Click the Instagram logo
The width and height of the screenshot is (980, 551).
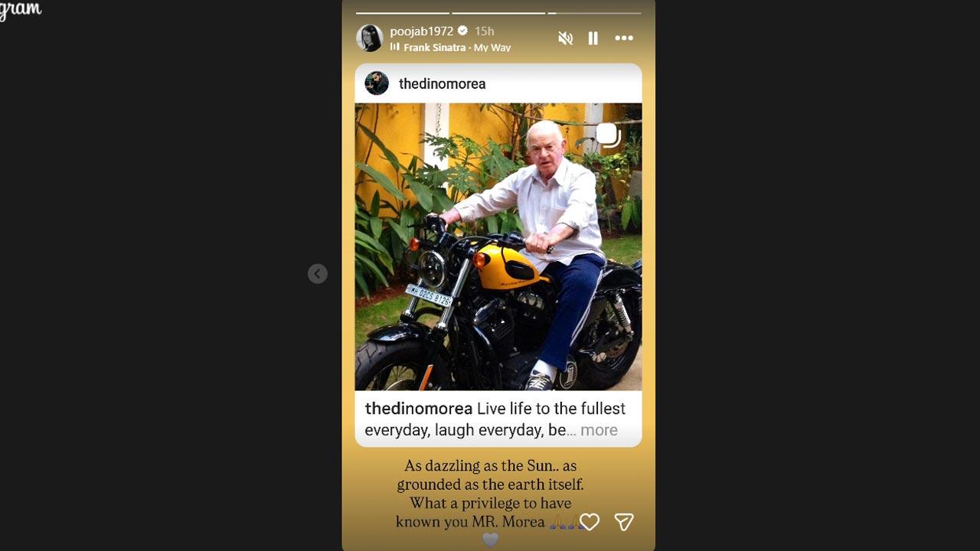21,9
